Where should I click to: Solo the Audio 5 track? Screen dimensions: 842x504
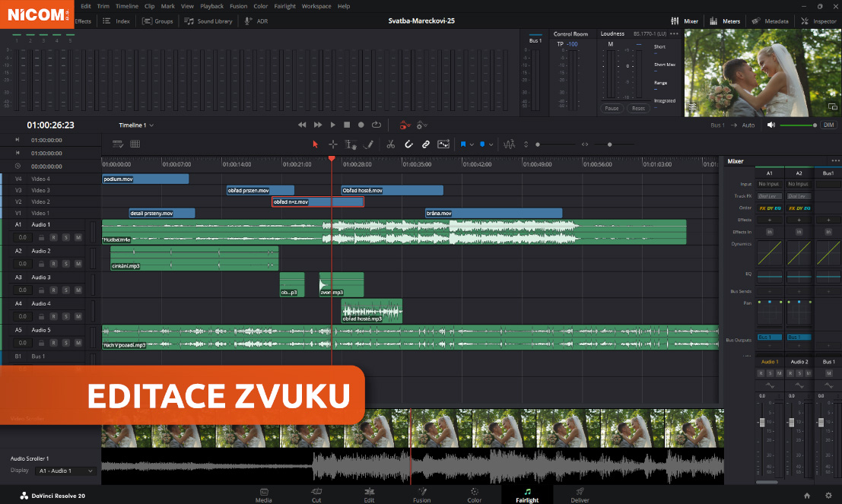click(66, 342)
